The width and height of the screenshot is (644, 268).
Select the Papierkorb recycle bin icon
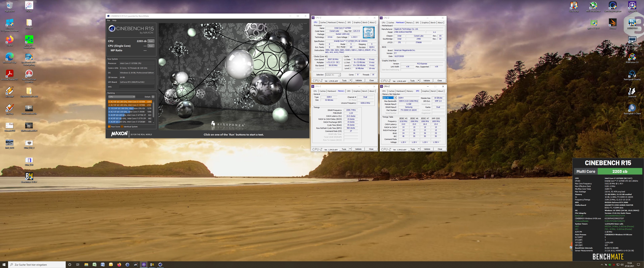(x=10, y=7)
